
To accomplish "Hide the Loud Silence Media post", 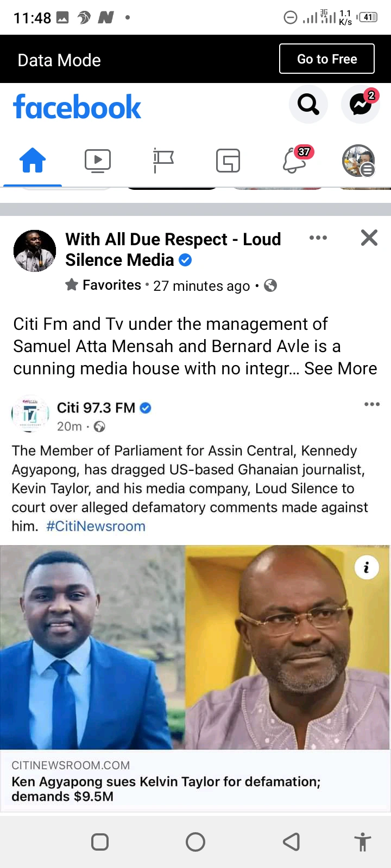I will click(369, 238).
